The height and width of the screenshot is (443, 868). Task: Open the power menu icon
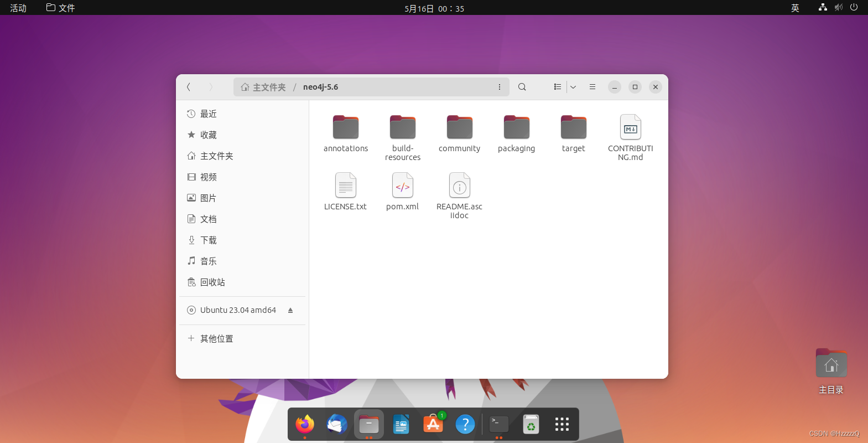(854, 7)
